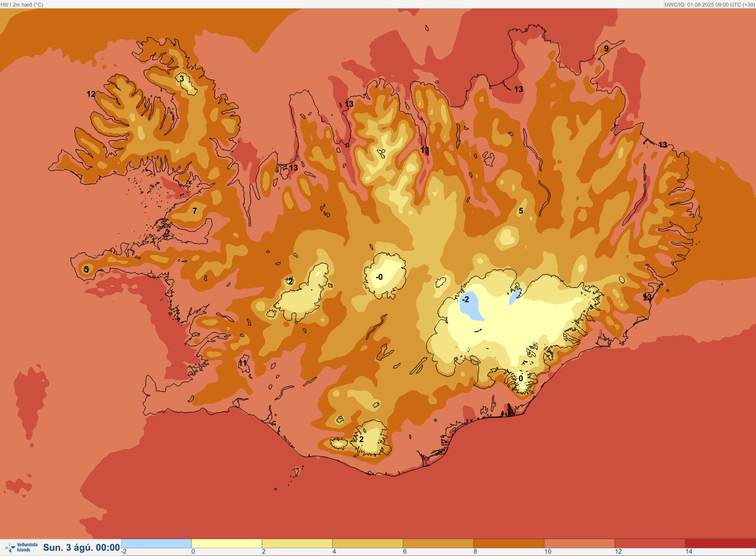
Task: Select the light yellow 2 to 4 legend swatch
Action: point(297,543)
